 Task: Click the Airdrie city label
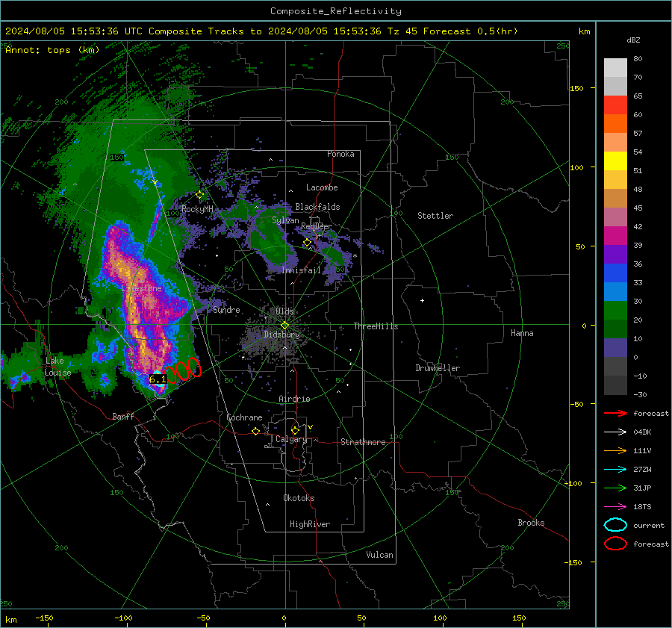294,399
